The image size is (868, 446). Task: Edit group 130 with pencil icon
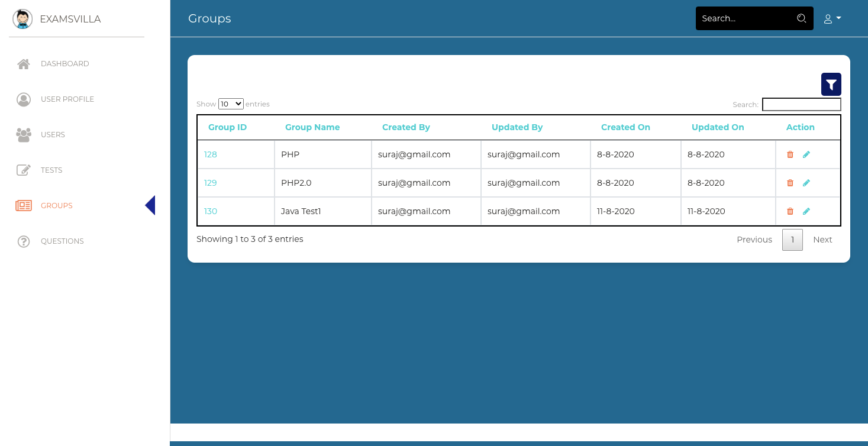pos(806,211)
